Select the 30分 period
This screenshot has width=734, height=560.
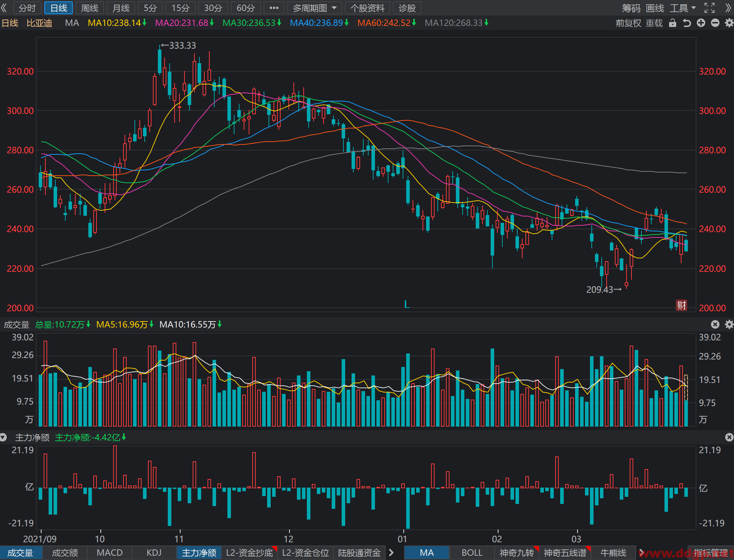click(x=213, y=8)
